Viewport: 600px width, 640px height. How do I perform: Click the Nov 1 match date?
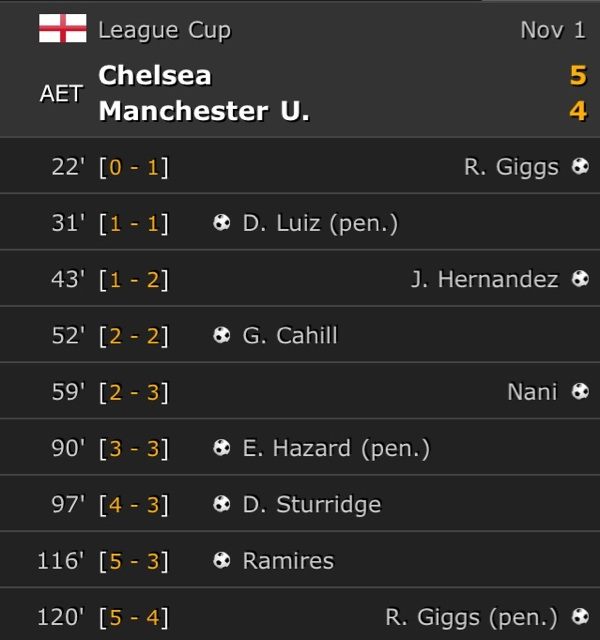click(553, 30)
